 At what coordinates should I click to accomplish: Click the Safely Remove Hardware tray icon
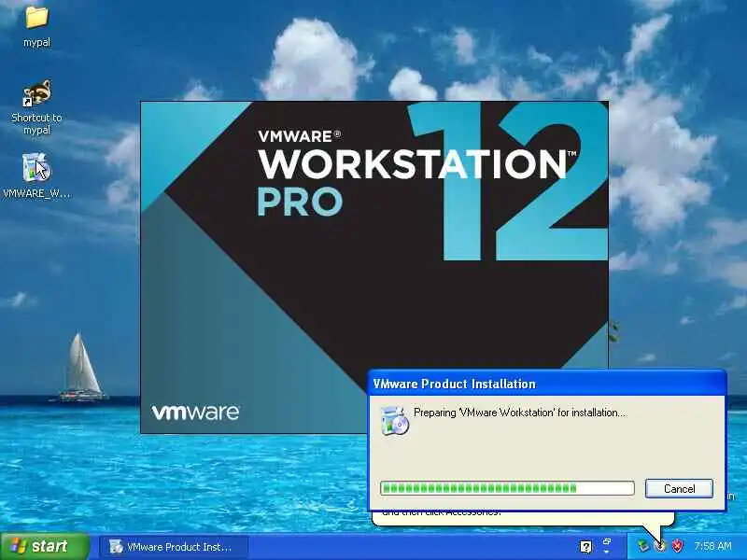(x=643, y=546)
